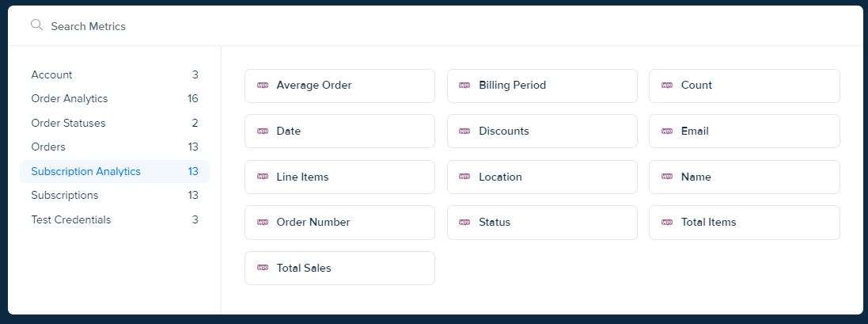Click the WooCommerce icon beside Date
The width and height of the screenshot is (868, 324).
point(263,132)
